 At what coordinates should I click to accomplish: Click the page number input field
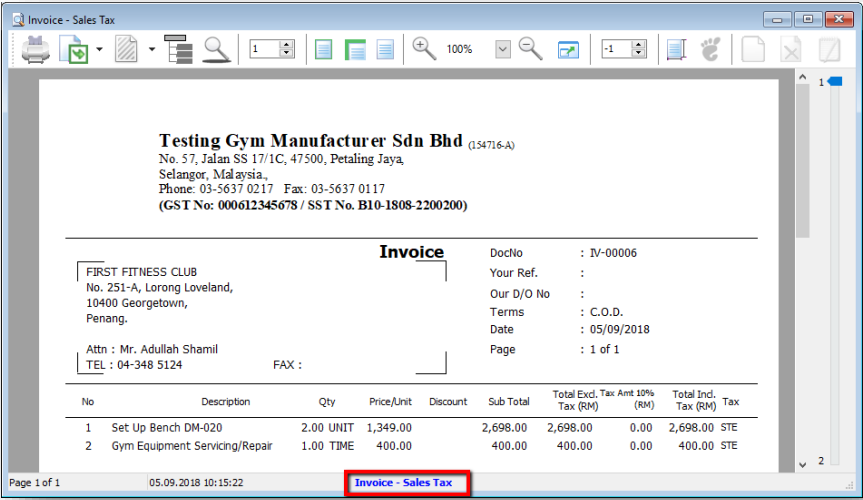tap(264, 49)
